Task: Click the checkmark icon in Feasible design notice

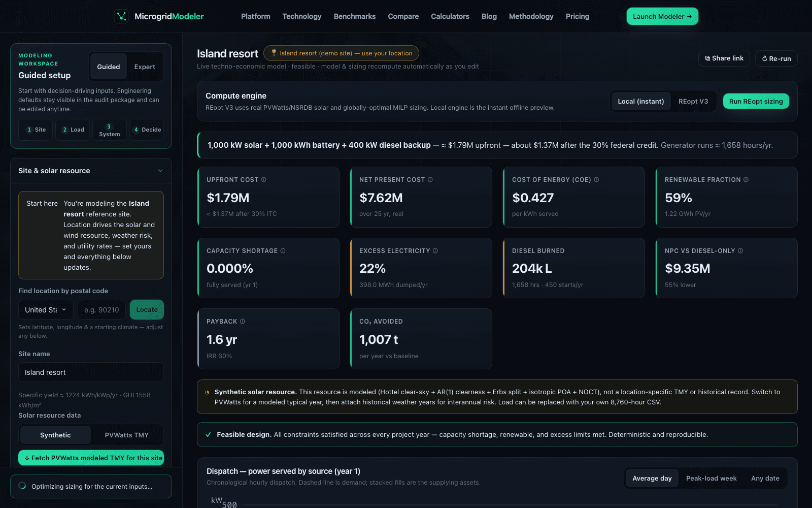Action: click(x=208, y=435)
